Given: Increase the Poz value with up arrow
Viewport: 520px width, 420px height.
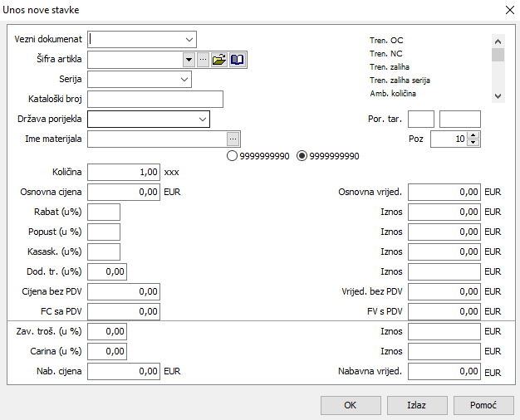Looking at the screenshot, I should point(473,135).
